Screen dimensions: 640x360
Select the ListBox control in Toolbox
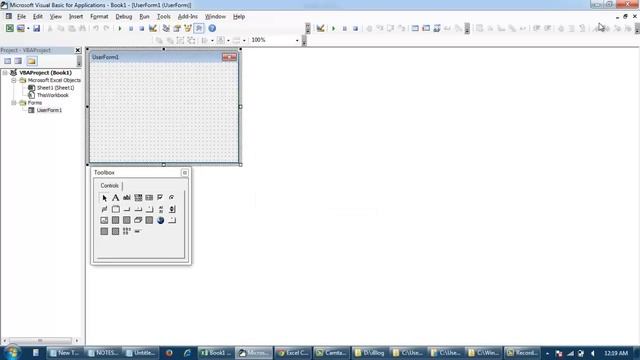pos(149,198)
